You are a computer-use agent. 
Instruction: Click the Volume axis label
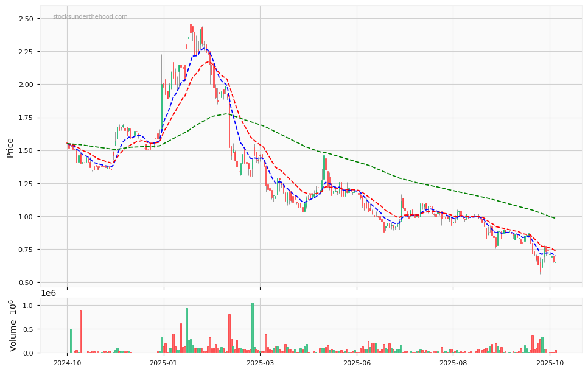coord(13,326)
